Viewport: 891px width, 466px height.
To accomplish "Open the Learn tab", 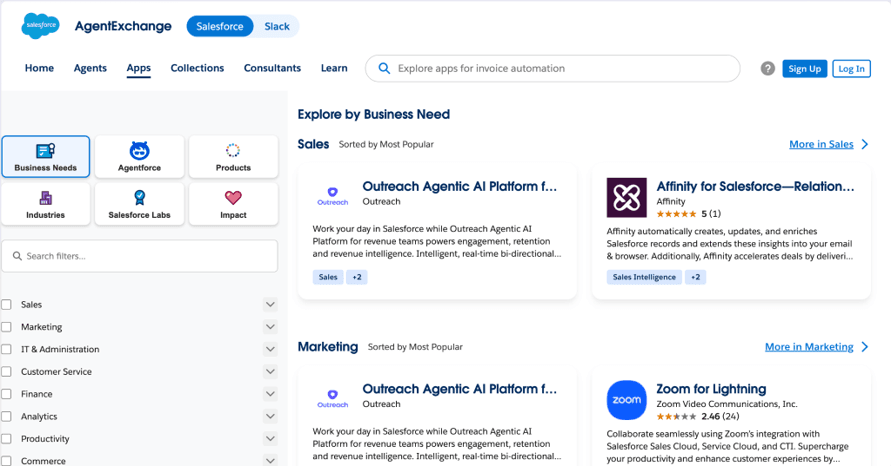I will [x=334, y=68].
